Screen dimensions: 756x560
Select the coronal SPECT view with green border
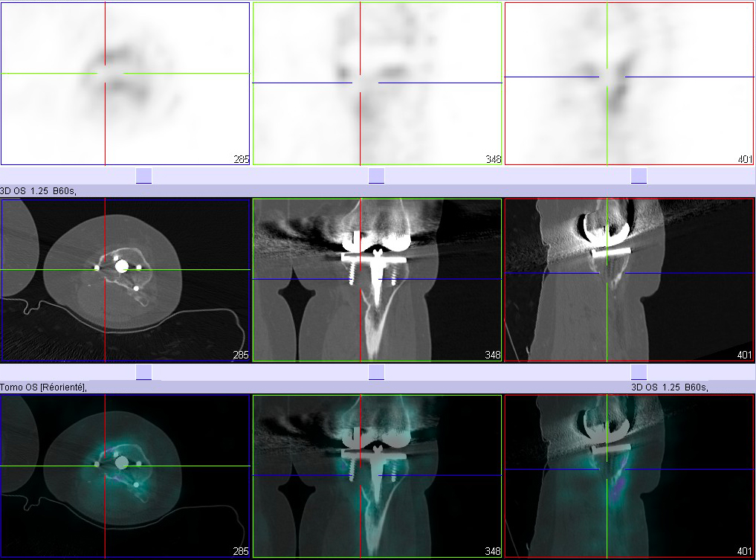pos(377,84)
